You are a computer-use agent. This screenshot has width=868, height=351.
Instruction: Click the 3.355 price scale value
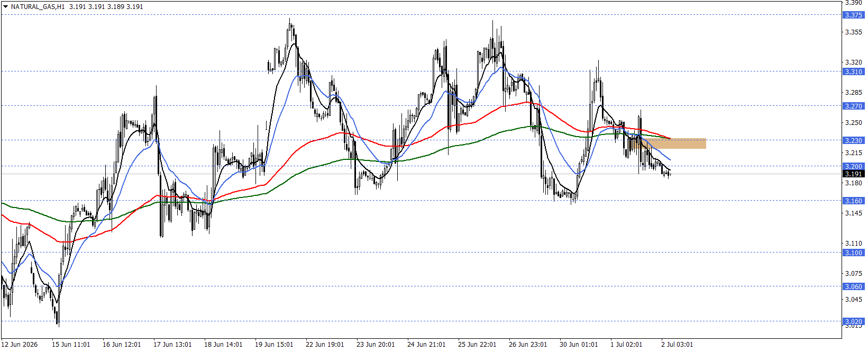point(853,32)
